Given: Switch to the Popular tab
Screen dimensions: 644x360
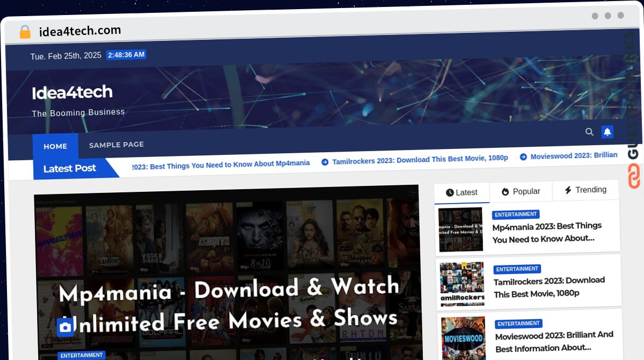Looking at the screenshot, I should tap(521, 191).
